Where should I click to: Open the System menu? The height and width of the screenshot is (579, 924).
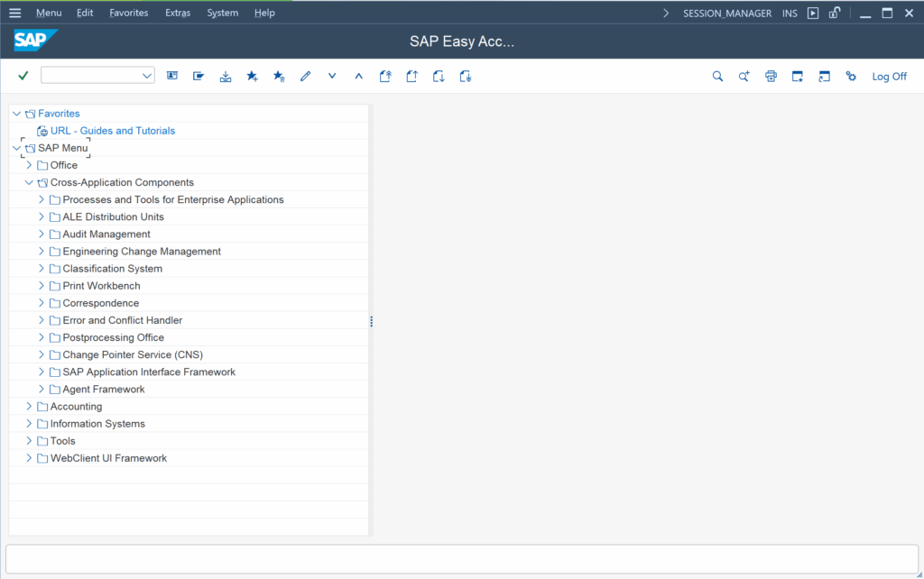tap(222, 13)
